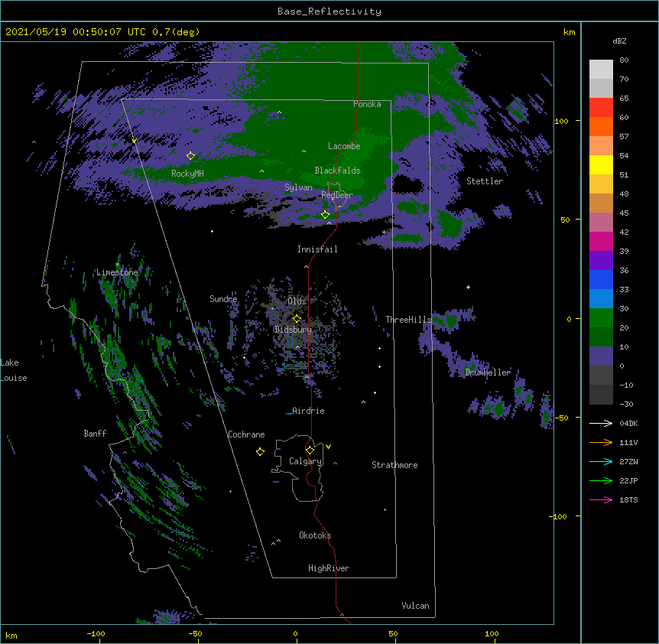Click the Innisfail town label
Viewport: 659px width, 644px height.
[x=317, y=249]
